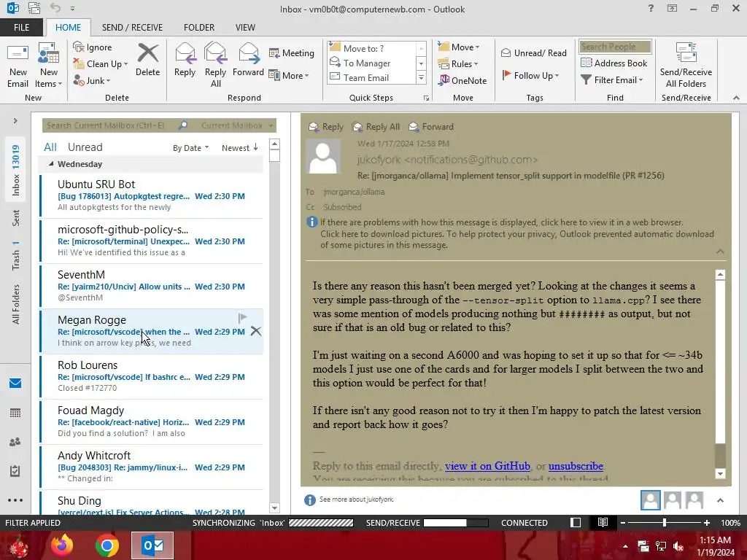Click the ribbon Forward button

248,60
